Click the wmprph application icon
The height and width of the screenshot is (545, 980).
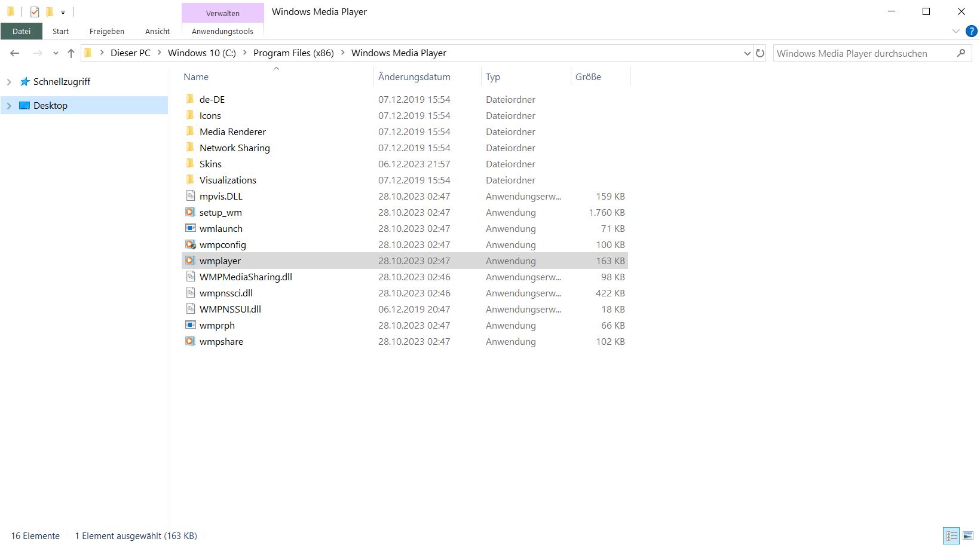(x=190, y=325)
